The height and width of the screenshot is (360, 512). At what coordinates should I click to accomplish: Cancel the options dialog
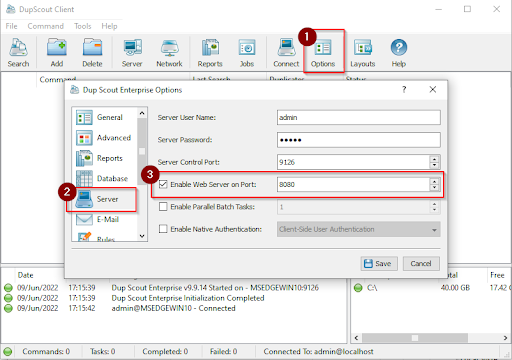(421, 264)
